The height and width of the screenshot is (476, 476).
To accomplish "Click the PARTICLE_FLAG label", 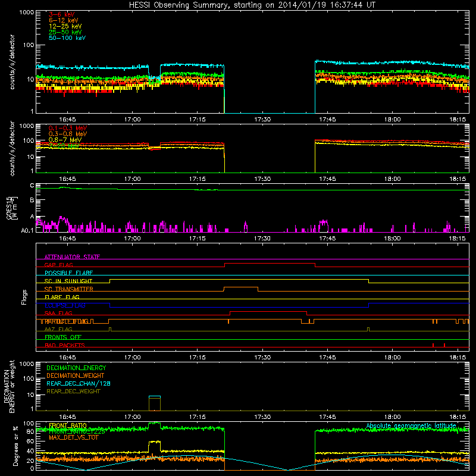I will click(67, 321).
